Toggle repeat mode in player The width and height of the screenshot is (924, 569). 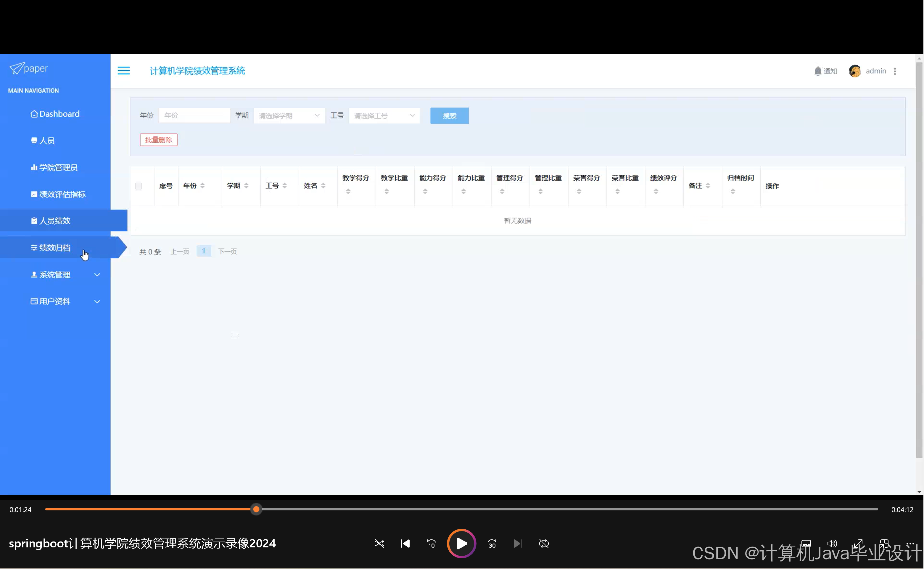click(544, 544)
